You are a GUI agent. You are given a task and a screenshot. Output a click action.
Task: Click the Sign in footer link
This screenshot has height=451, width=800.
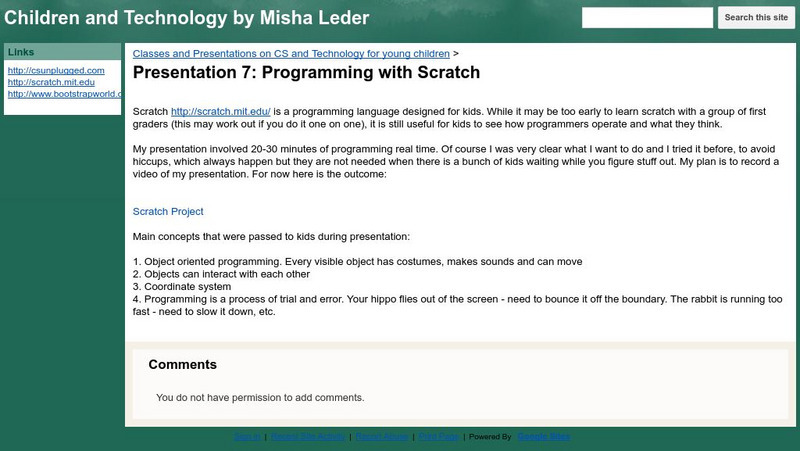pos(247,437)
